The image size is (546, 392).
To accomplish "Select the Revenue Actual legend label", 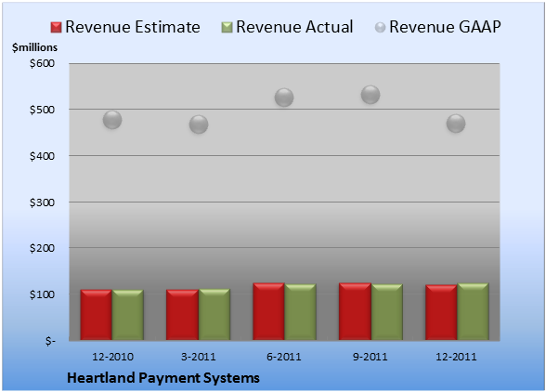I will pyautogui.click(x=294, y=27).
